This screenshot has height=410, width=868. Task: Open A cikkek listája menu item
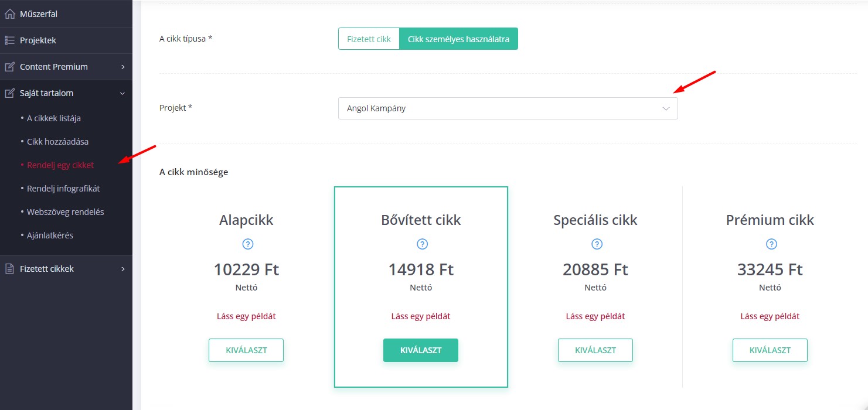[x=54, y=118]
